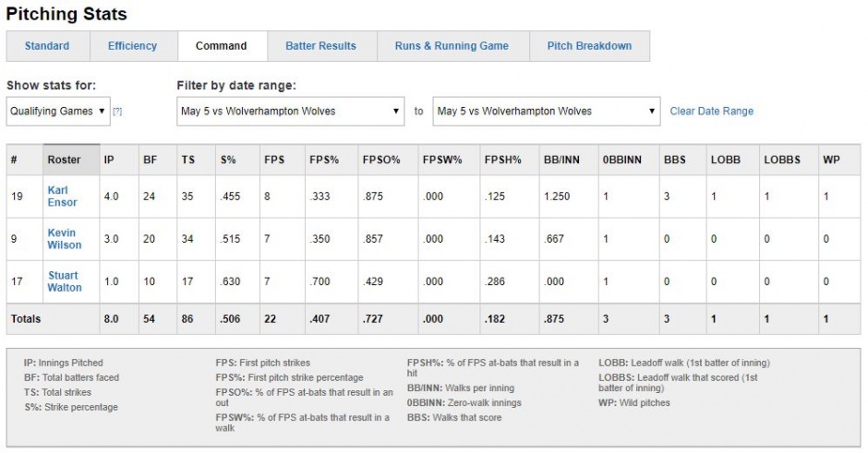Click the Clear Date Range link
868x453 pixels.
(x=711, y=112)
